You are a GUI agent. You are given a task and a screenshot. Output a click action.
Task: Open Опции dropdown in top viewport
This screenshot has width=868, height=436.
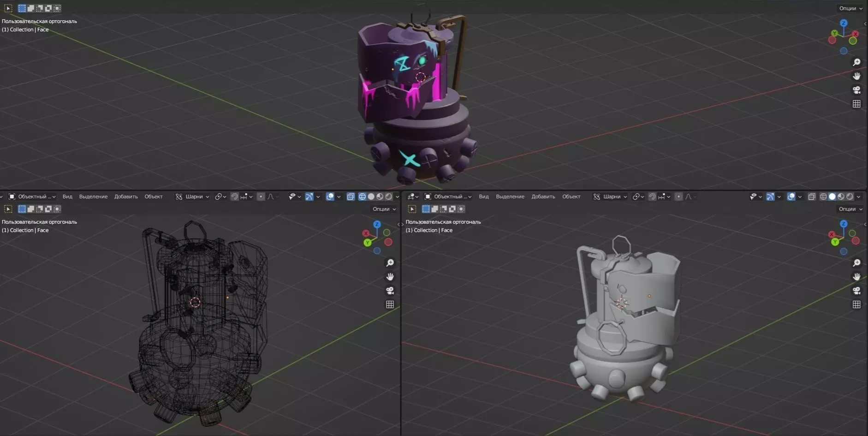(x=851, y=8)
